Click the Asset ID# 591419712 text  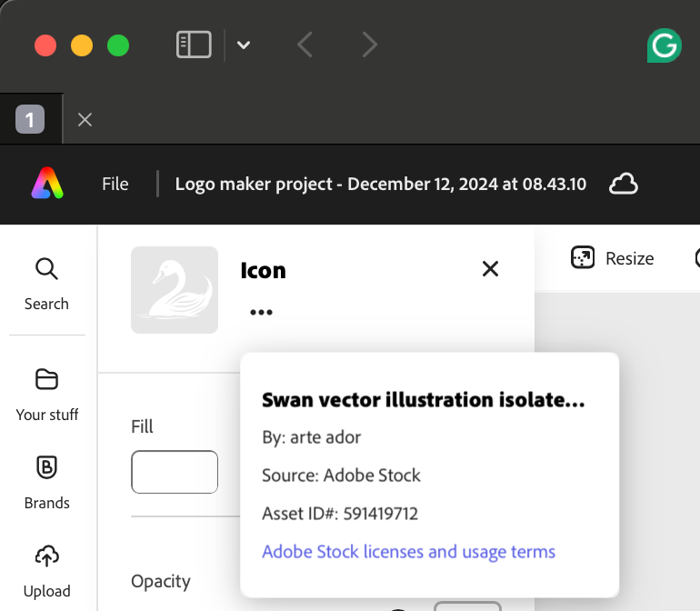(340, 514)
